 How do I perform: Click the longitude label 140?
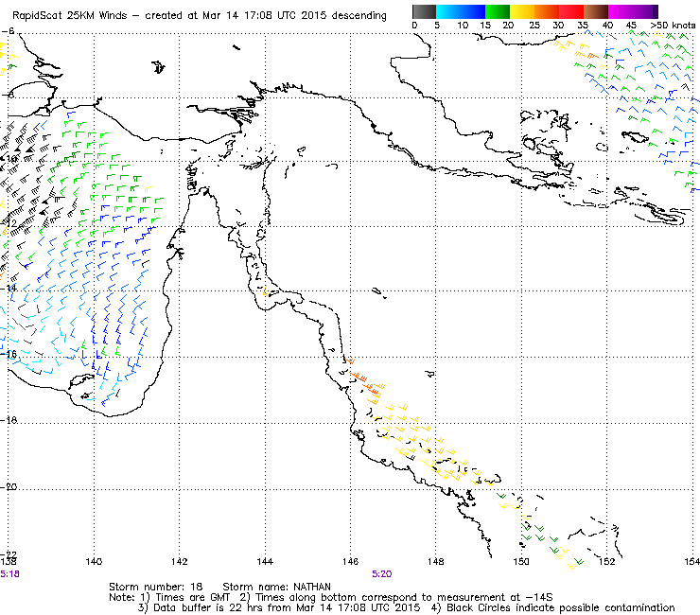click(x=94, y=562)
